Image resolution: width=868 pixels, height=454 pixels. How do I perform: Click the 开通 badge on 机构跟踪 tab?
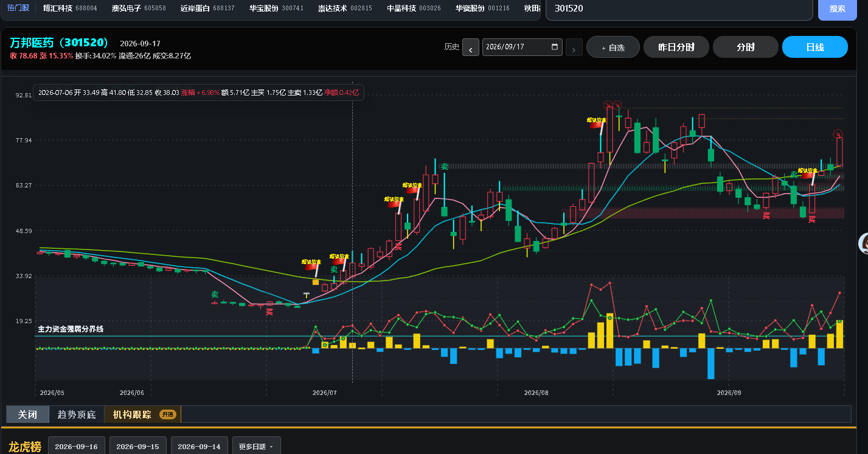point(167,414)
